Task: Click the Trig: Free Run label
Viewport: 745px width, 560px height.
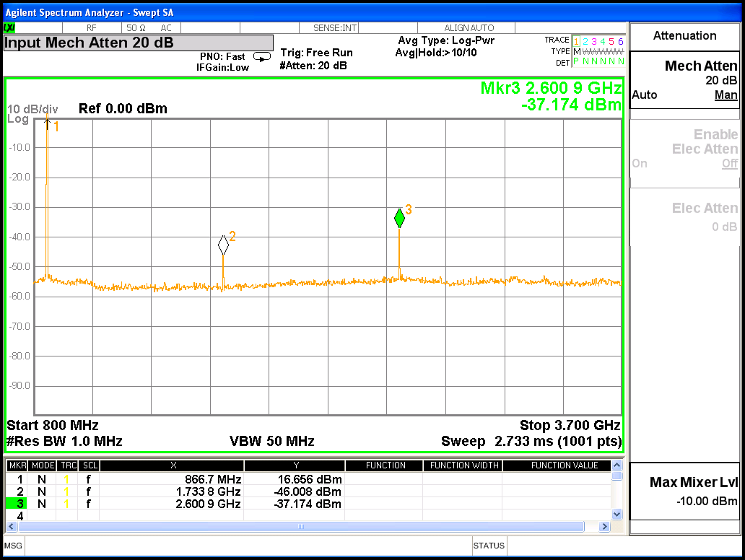Action: 316,53
